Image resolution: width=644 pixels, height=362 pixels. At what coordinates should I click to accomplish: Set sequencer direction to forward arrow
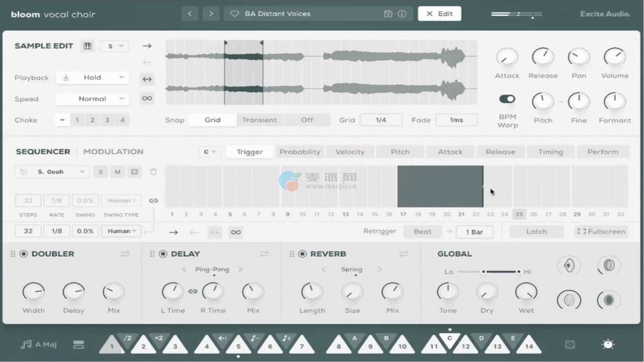click(x=173, y=232)
